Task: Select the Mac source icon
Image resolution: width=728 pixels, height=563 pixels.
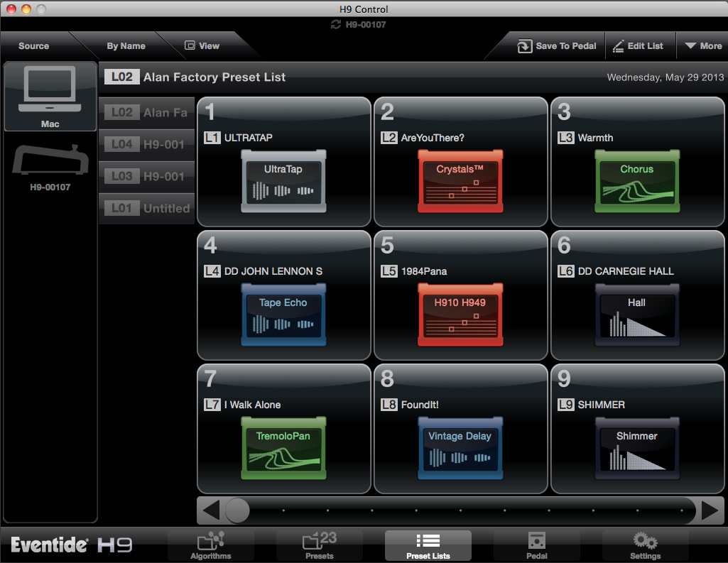Action: (50, 97)
